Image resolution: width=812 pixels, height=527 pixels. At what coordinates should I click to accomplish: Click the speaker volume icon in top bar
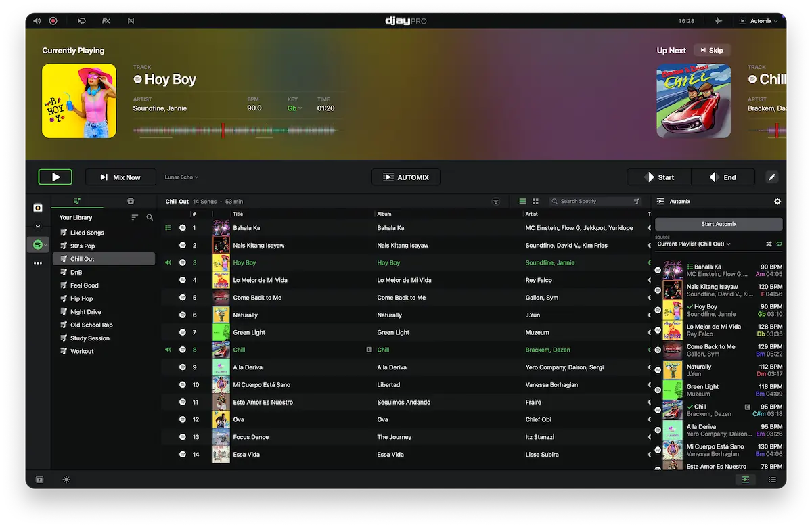point(37,21)
